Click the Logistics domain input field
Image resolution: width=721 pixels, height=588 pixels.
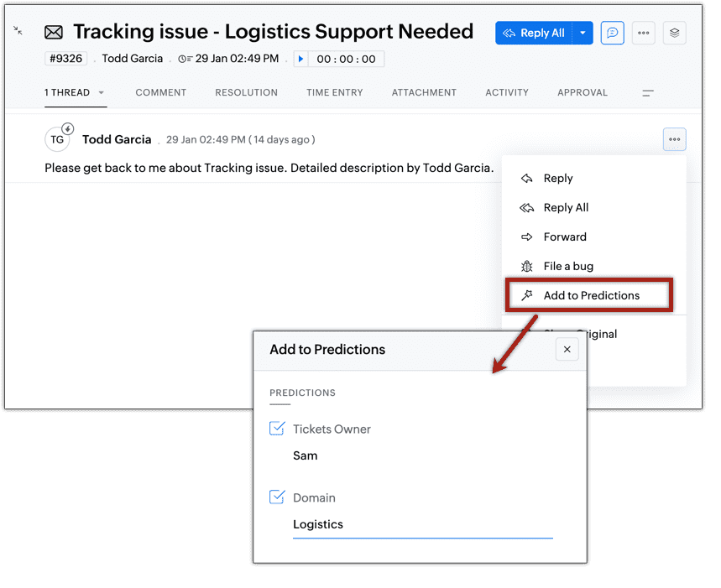point(422,524)
